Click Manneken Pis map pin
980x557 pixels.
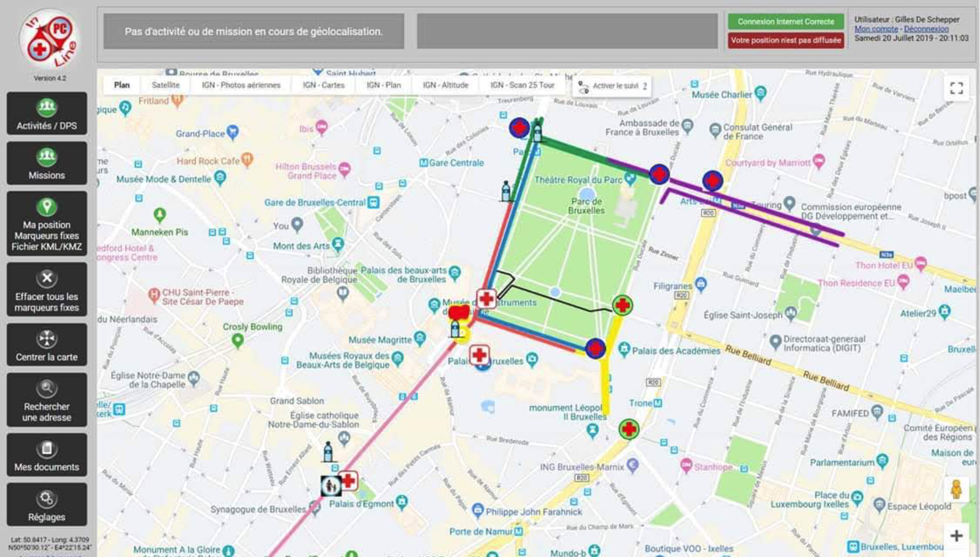coord(160,215)
